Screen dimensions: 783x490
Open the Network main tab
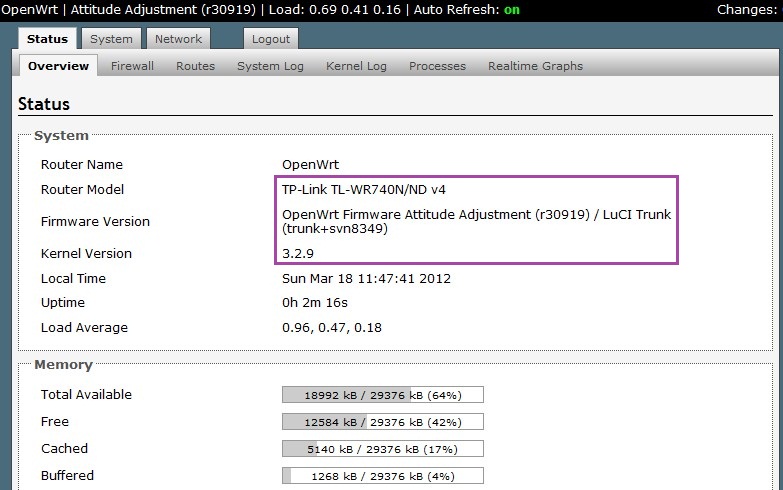(178, 39)
